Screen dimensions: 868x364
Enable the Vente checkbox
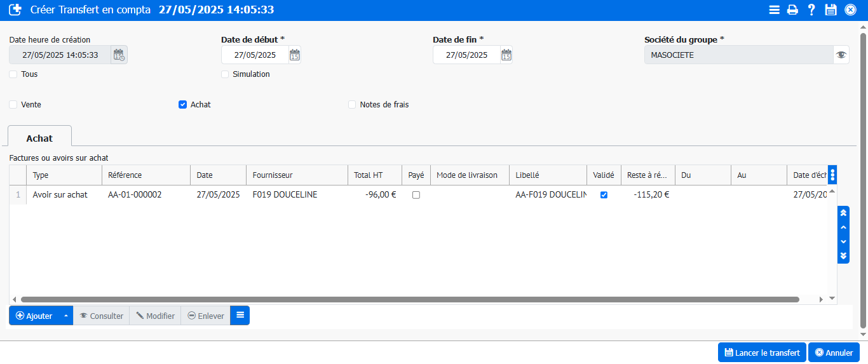[13, 105]
